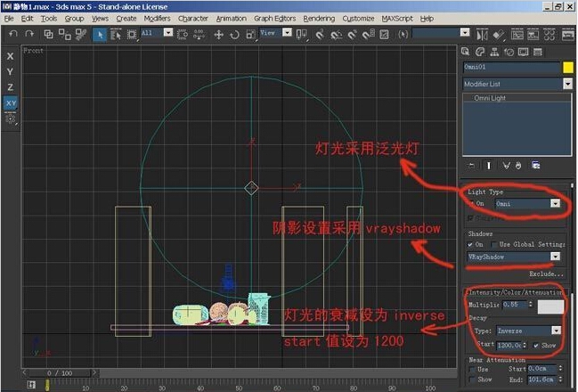
Task: Open the Graph Editors menu
Action: (274, 19)
